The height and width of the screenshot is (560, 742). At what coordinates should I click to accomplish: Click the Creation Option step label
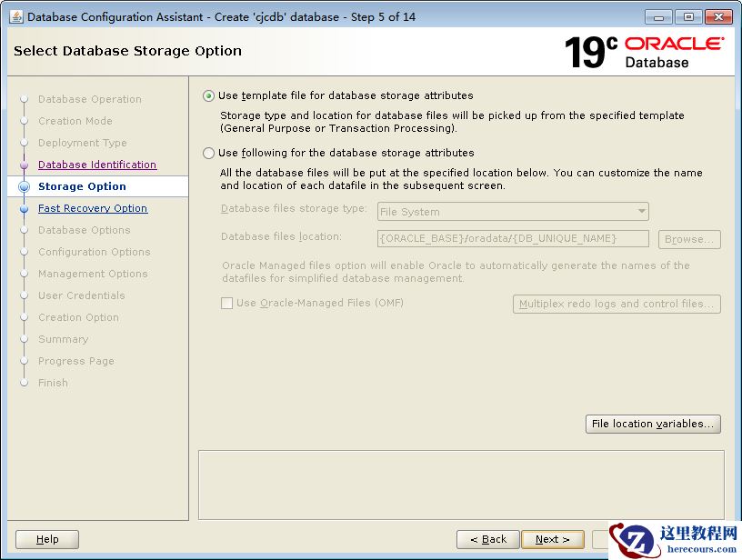click(x=78, y=317)
